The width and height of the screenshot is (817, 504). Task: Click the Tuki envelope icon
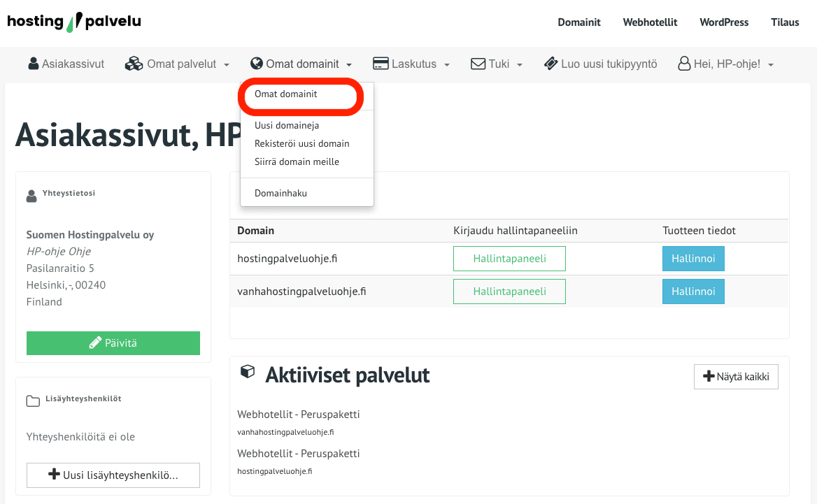tap(477, 63)
